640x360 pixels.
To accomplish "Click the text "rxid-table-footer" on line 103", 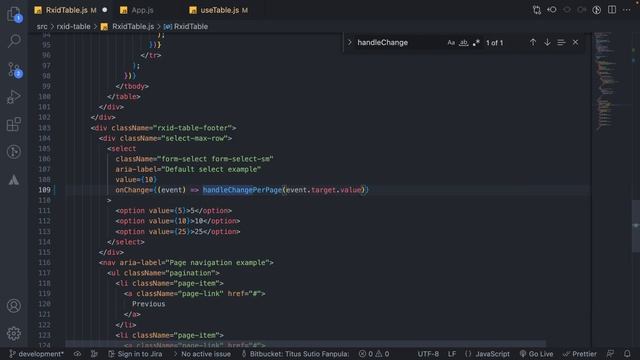I will [194, 128].
